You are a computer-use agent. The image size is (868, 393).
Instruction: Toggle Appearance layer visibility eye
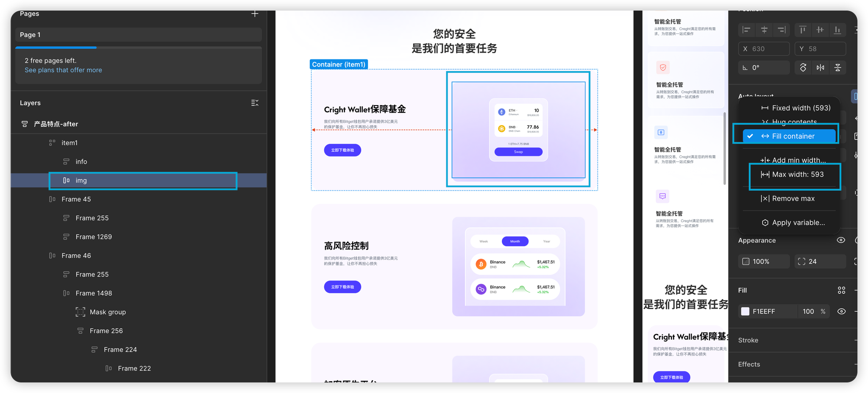pos(841,240)
